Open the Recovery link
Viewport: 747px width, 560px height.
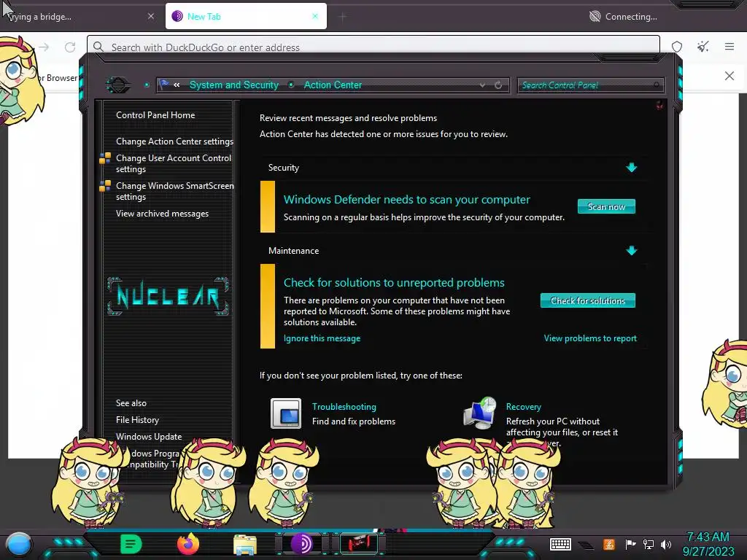(x=523, y=407)
